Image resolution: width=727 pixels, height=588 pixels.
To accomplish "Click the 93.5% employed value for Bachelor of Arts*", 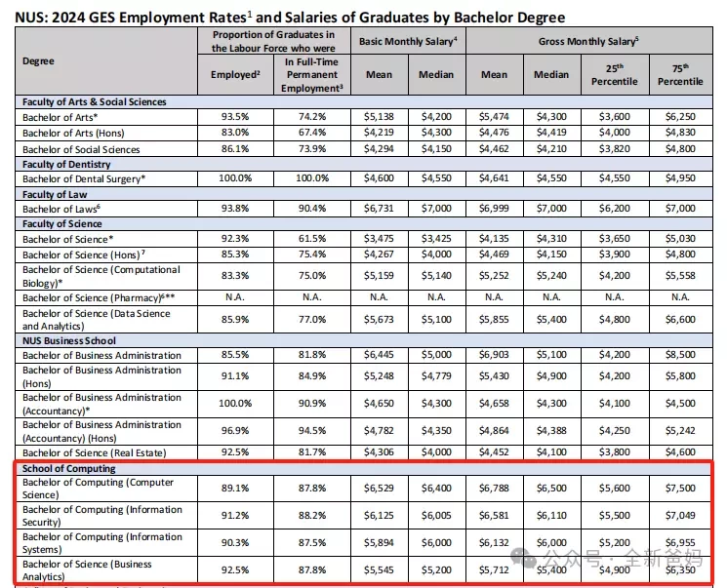I will [x=235, y=117].
